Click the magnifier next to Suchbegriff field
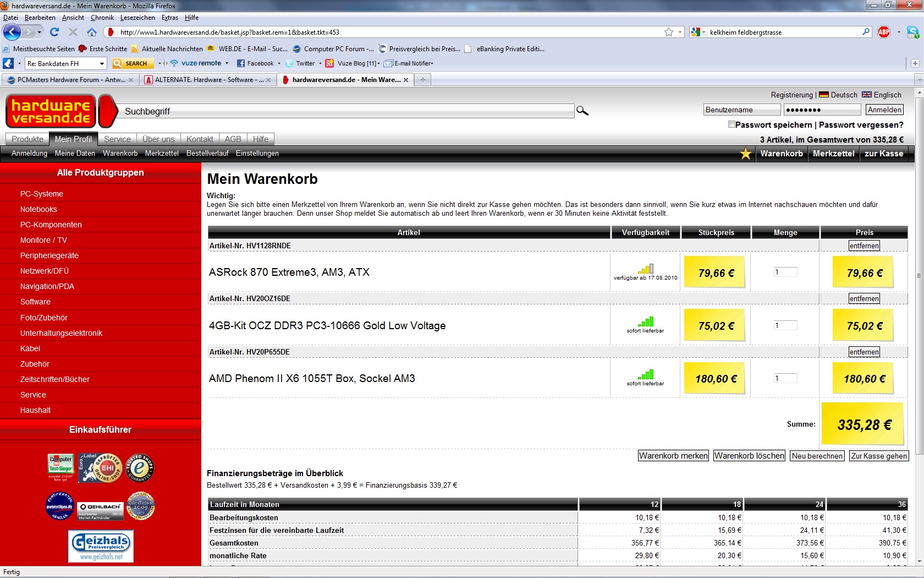The image size is (924, 578). pyautogui.click(x=582, y=111)
